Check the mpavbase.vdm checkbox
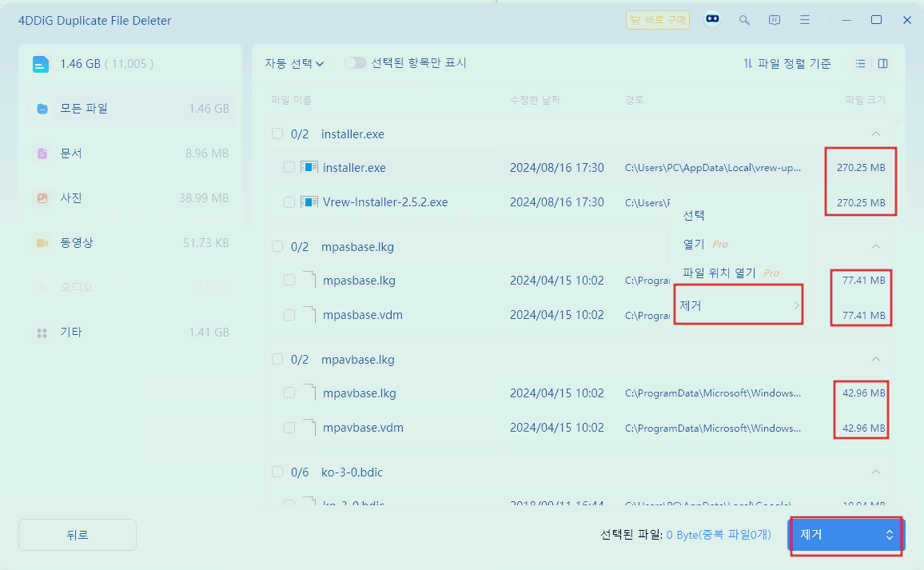Screen dimensions: 924x570 pos(289,428)
